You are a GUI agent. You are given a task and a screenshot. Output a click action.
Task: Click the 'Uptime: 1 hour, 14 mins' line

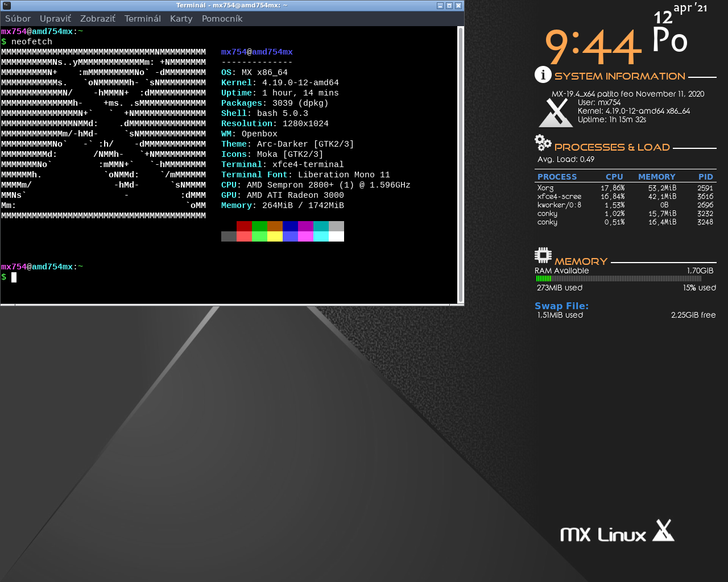[x=280, y=93]
